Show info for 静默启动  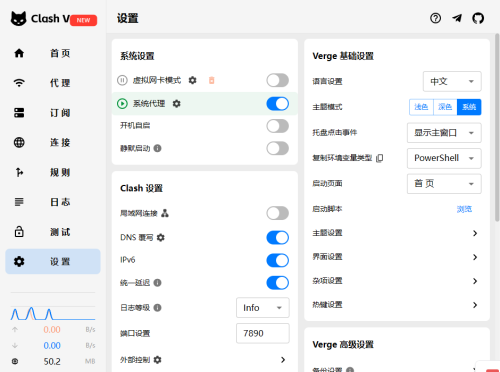(x=157, y=148)
